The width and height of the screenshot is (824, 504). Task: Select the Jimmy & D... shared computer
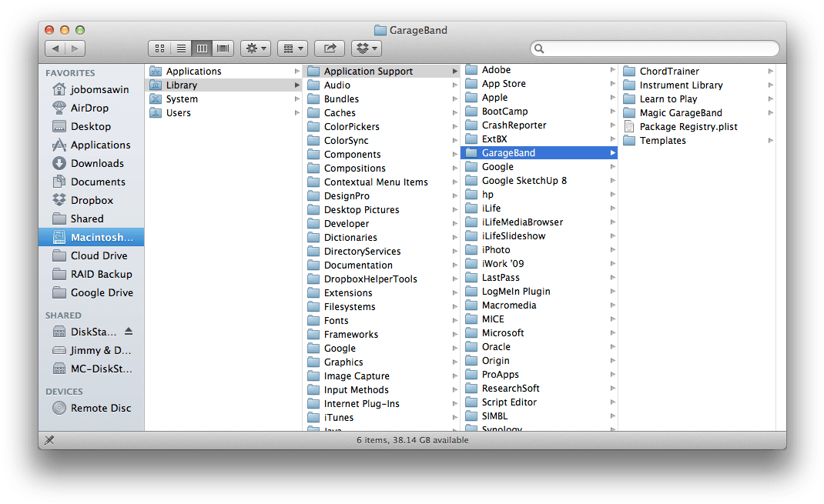[92, 350]
